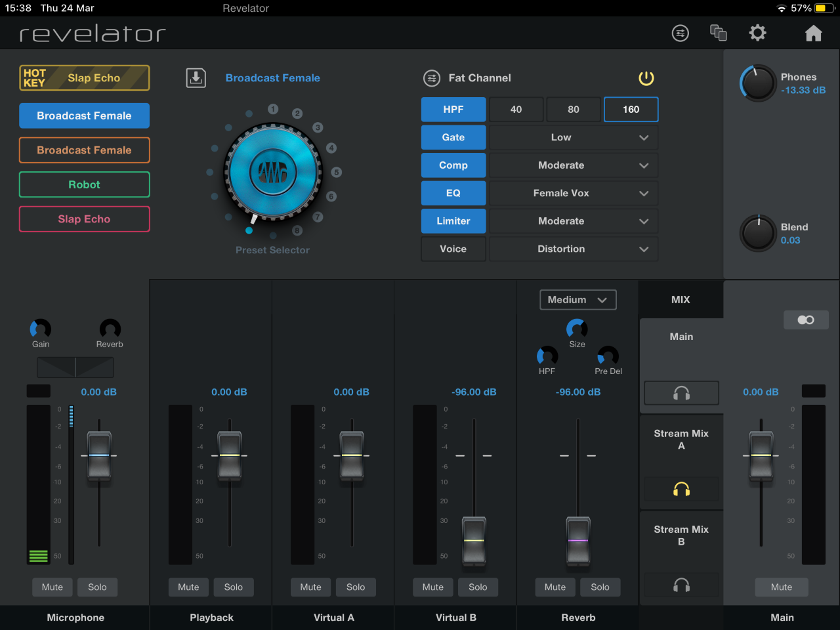Image resolution: width=840 pixels, height=630 pixels.
Task: Toggle Fat Channel power button
Action: click(x=646, y=78)
